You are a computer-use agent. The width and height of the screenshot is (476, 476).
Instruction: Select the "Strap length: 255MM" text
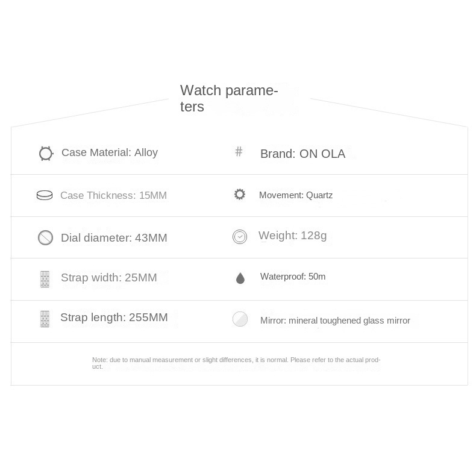coord(114,318)
